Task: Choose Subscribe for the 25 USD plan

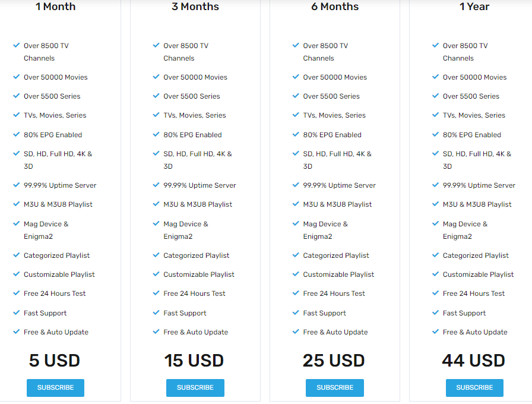Action: (x=335, y=388)
